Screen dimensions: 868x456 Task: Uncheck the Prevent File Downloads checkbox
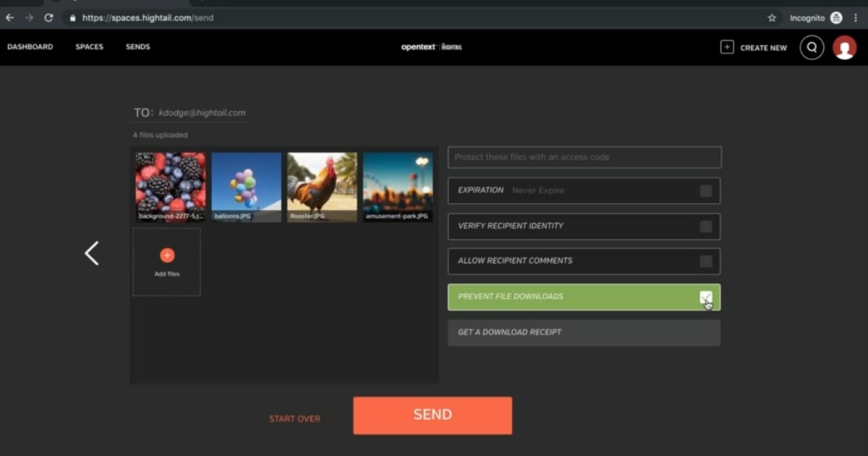[705, 297]
